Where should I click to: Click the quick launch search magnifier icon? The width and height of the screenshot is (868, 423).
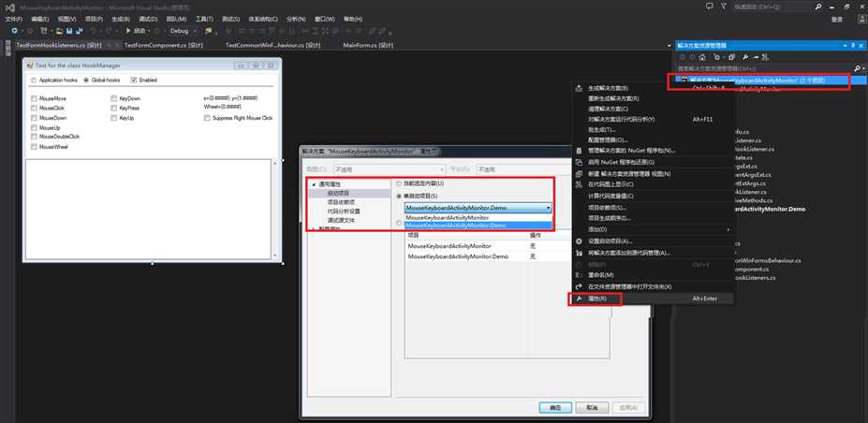[818, 7]
